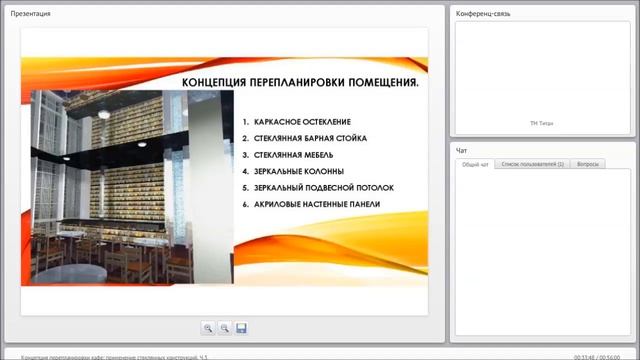Click list item Каркасное остекление
640x360 pixels.
click(x=302, y=122)
